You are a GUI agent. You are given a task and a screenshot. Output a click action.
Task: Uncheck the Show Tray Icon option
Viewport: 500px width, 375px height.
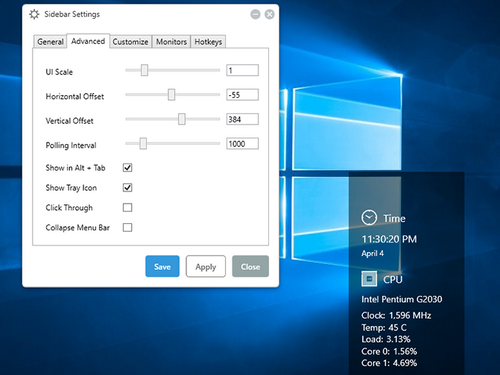[x=127, y=187]
